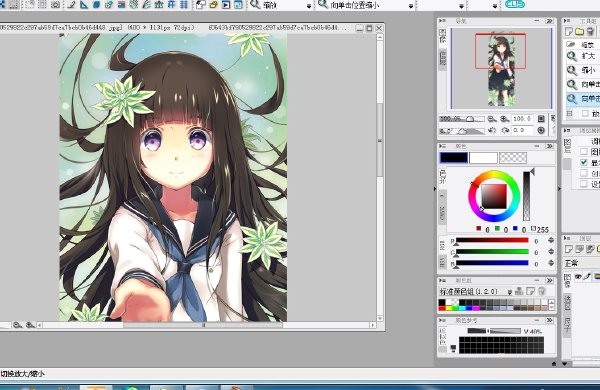The width and height of the screenshot is (600, 390).
Task: Click trash icon in the color set panel
Action: pyautogui.click(x=541, y=291)
